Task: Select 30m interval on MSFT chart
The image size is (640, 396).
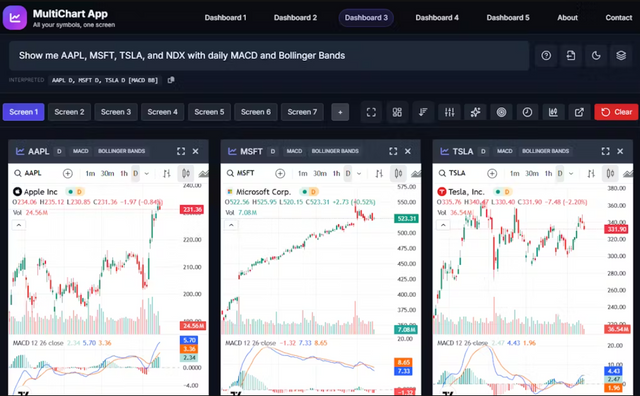Action: point(320,174)
